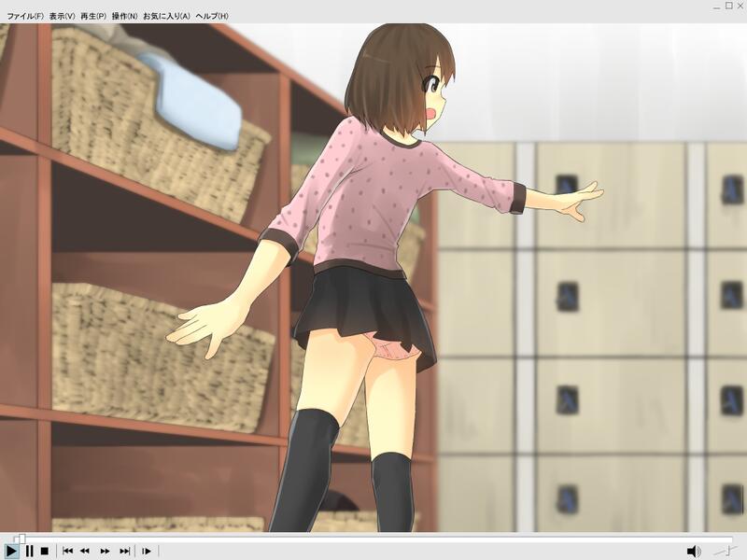Skip to the next track
This screenshot has height=560, width=747.
point(124,551)
